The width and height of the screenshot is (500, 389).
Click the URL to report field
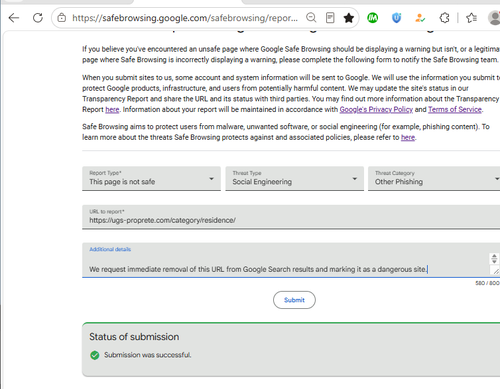[x=291, y=217]
